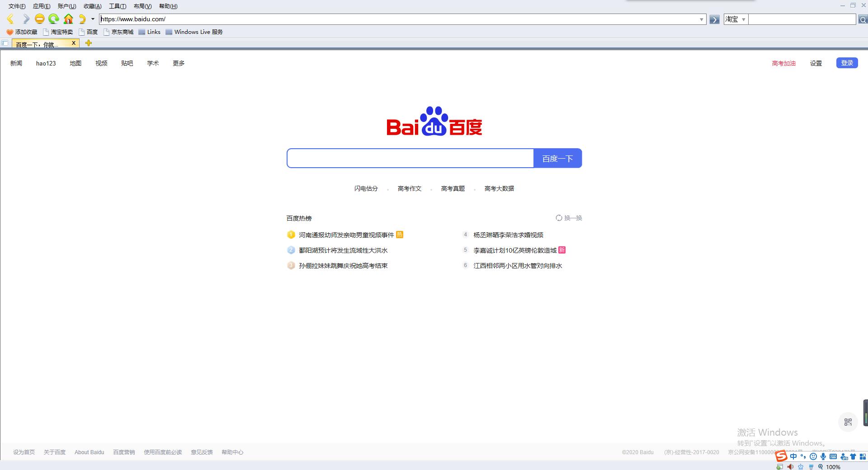
Task: Toggle Chinese/English input with 中 icon
Action: tap(793, 456)
